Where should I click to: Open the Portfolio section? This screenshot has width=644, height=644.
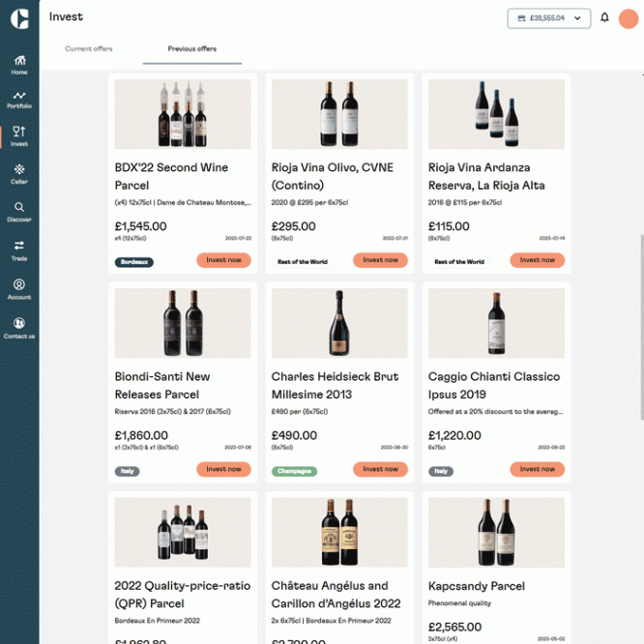(19, 101)
